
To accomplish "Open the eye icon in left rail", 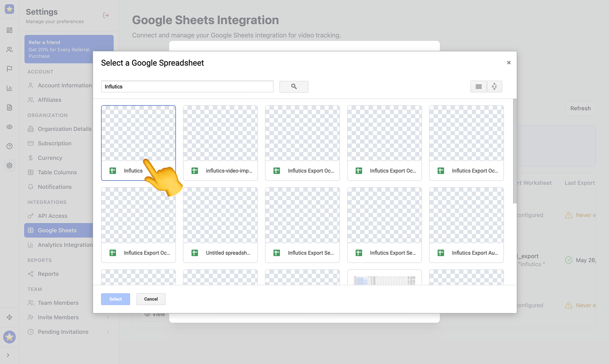I will tap(9, 127).
